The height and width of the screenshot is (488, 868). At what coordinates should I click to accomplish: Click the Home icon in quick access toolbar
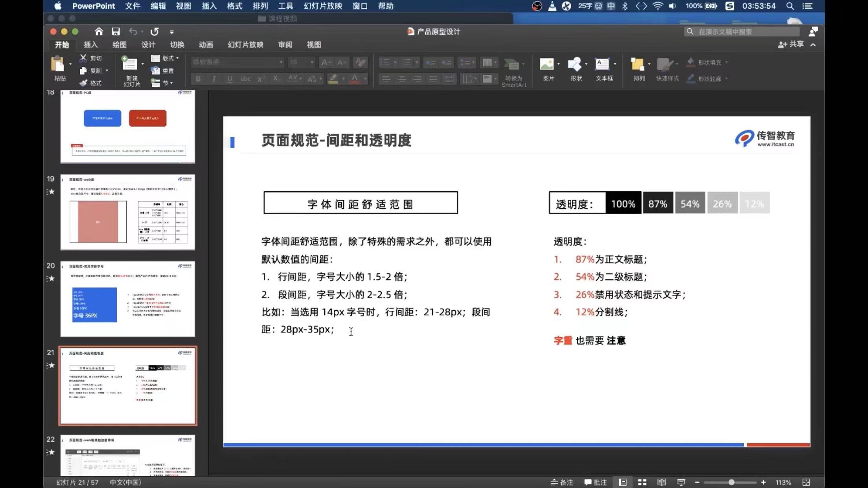point(99,31)
